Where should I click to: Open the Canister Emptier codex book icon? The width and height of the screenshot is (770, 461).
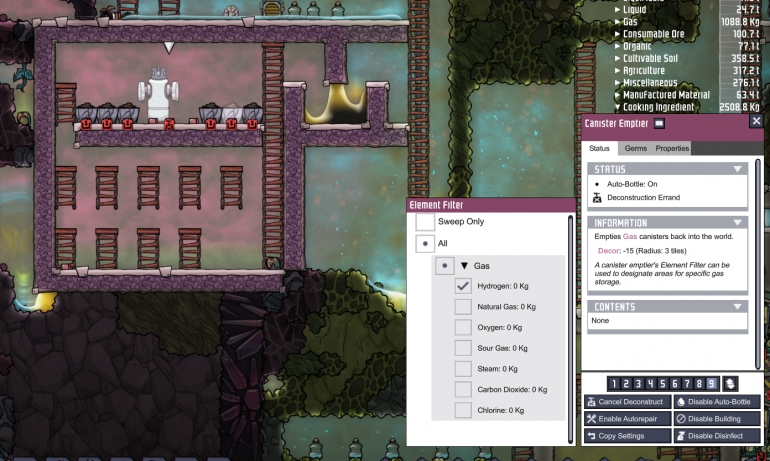[659, 122]
